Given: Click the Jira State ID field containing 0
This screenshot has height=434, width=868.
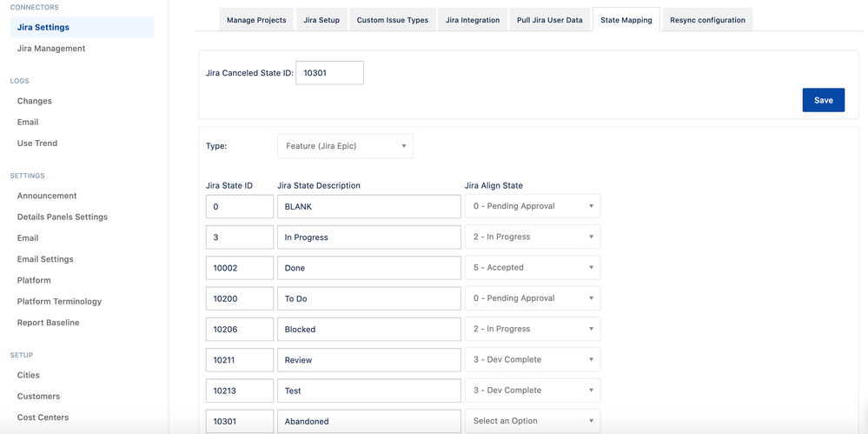Looking at the screenshot, I should [240, 206].
